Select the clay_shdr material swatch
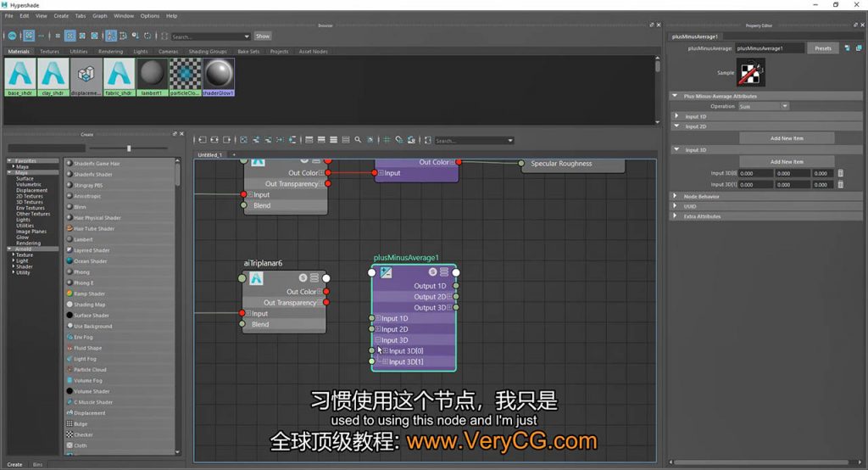 click(x=53, y=77)
